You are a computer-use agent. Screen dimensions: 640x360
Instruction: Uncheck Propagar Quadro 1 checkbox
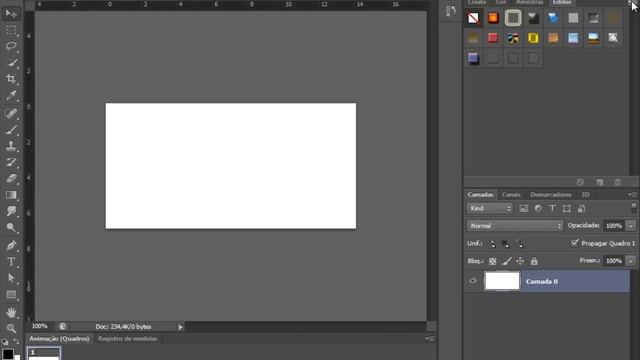click(575, 243)
